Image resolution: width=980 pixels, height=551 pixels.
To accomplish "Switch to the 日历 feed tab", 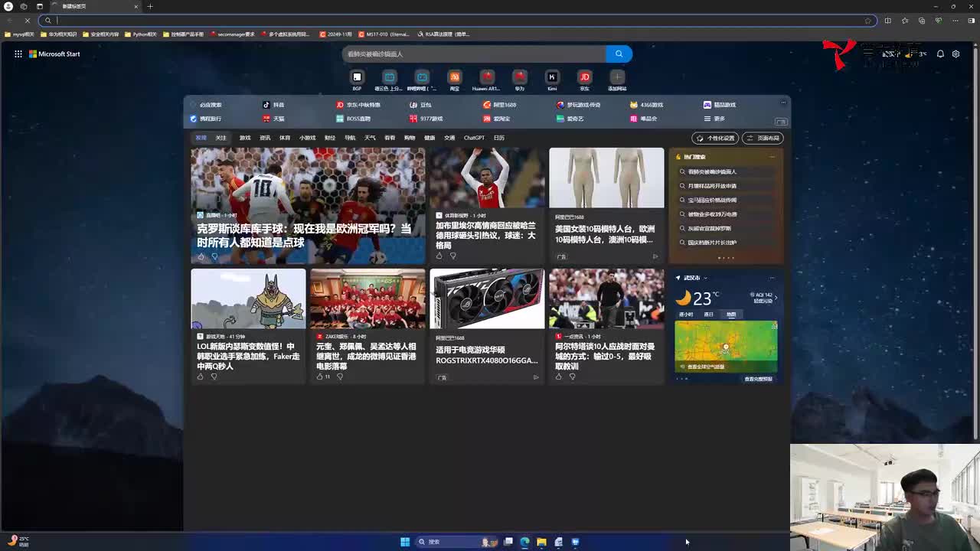I will point(499,138).
